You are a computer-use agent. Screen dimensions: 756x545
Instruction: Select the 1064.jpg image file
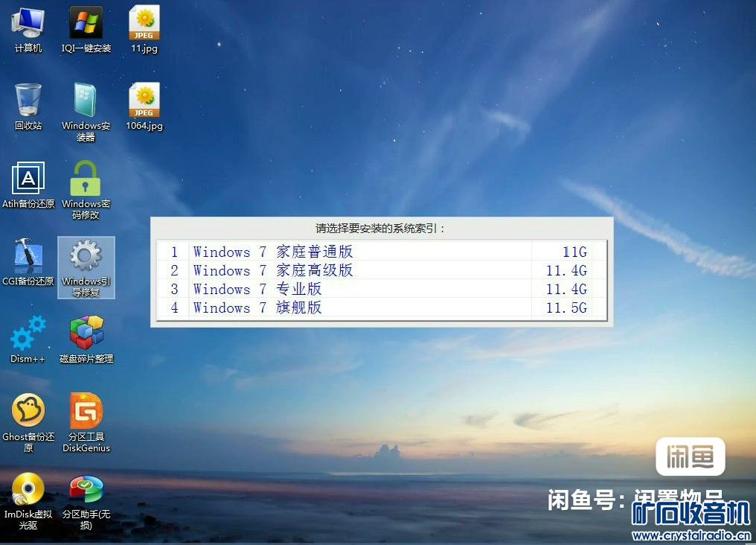144,106
